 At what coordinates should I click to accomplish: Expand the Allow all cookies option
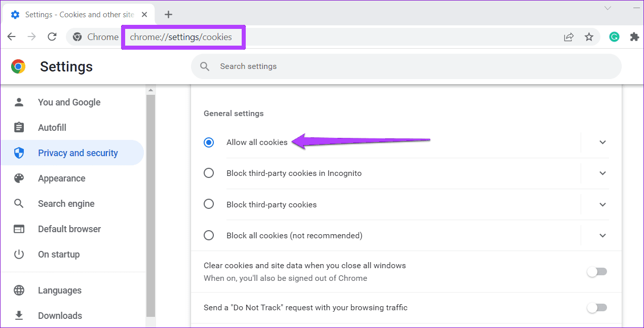click(602, 142)
